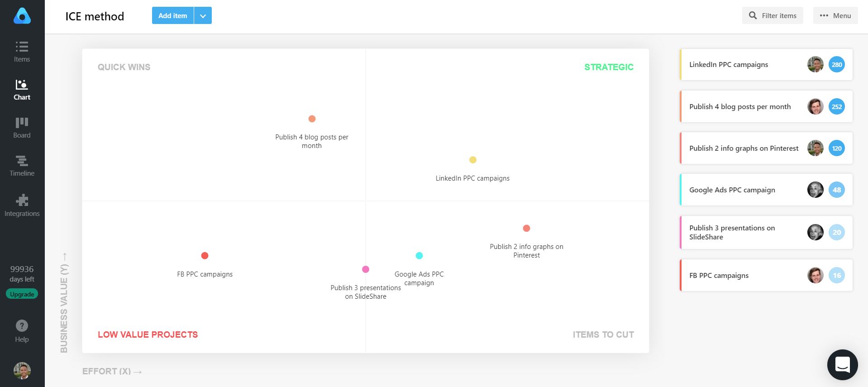Select the Chart view icon
Viewport: 868px width, 387px height.
point(21,89)
